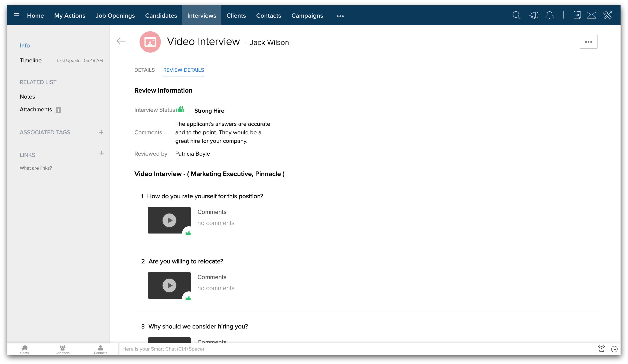Click the hamburger menu icon
The image size is (628, 364).
coord(16,16)
